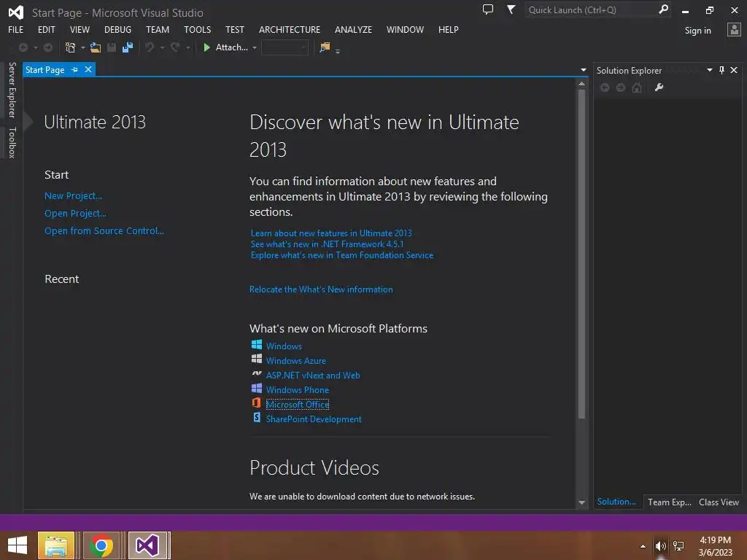747x560 pixels.
Task: Open the FILE menu
Action: tap(16, 29)
